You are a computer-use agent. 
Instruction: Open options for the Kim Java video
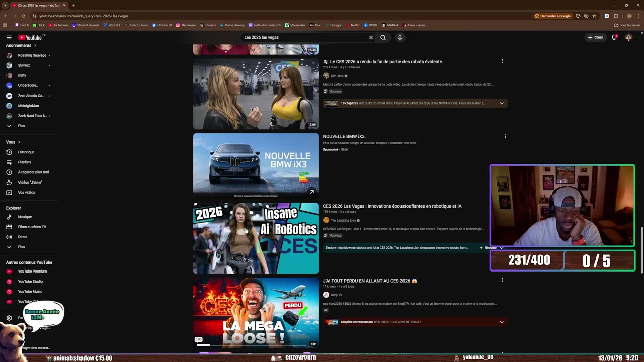point(502,61)
